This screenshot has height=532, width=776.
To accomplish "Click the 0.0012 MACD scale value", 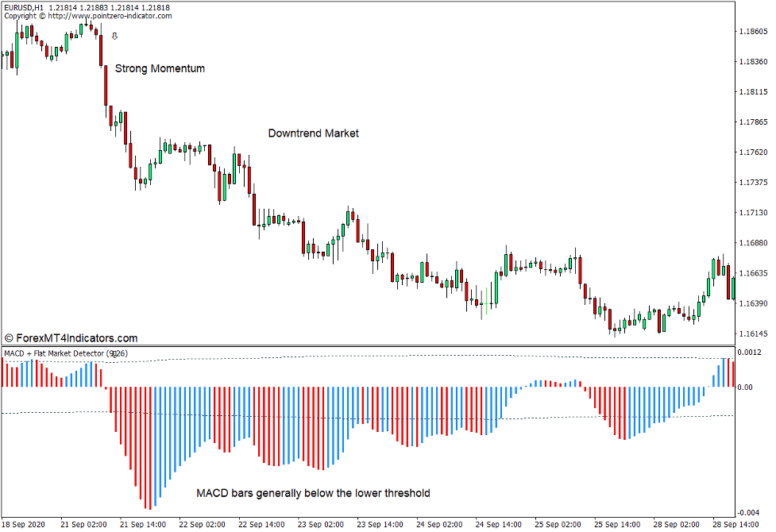I will tap(753, 351).
